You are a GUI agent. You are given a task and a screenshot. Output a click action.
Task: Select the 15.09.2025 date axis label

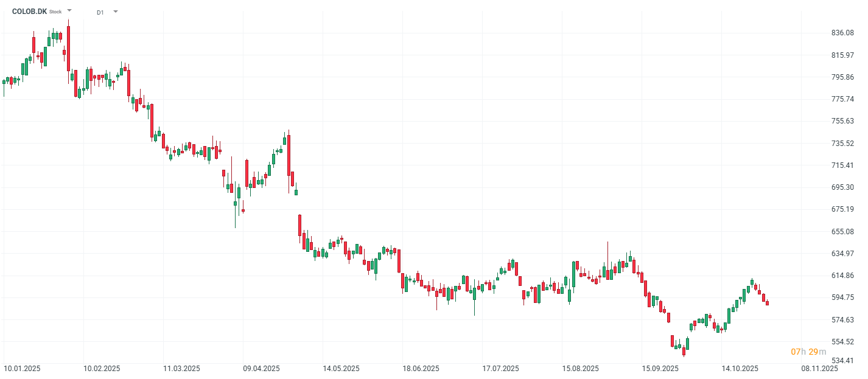pyautogui.click(x=660, y=369)
